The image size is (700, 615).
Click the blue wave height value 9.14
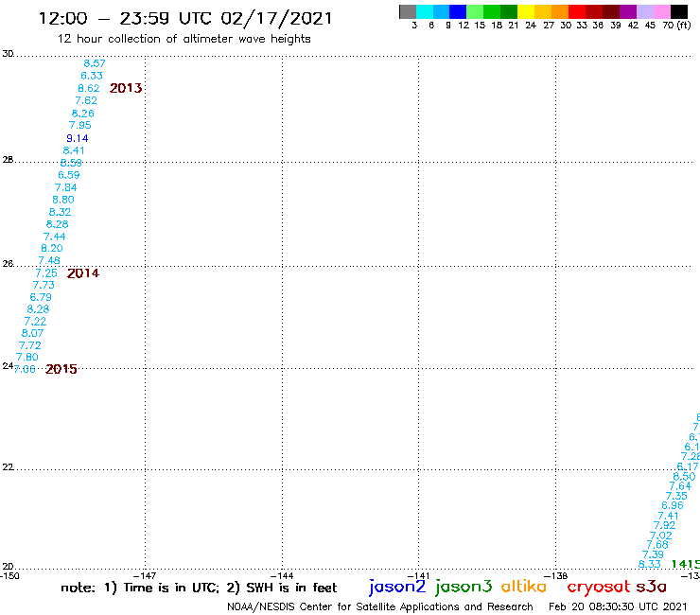pyautogui.click(x=78, y=138)
